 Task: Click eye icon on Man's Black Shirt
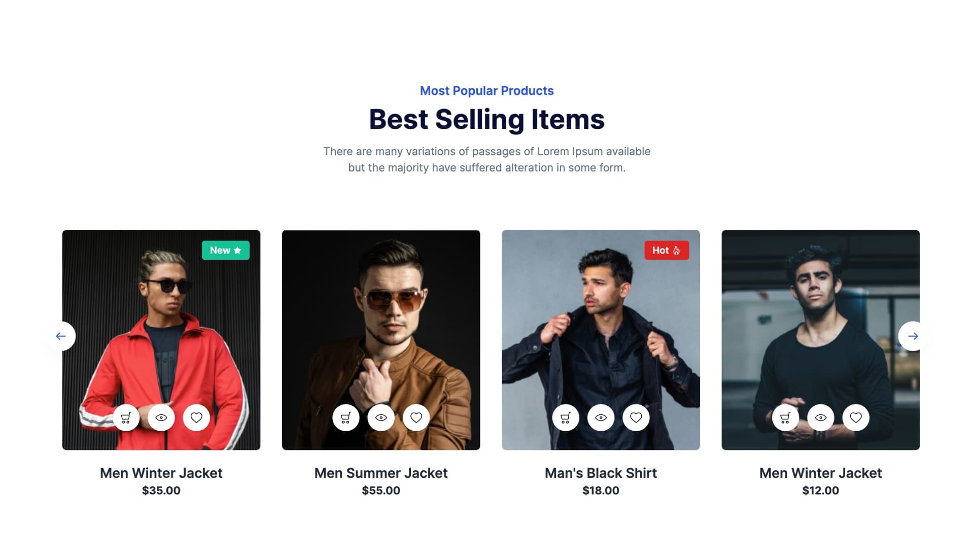pos(601,417)
